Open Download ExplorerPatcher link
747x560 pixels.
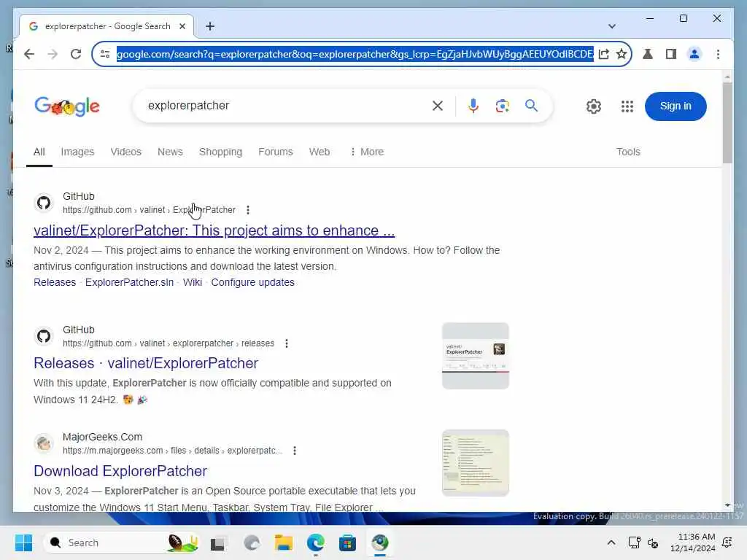(x=120, y=471)
